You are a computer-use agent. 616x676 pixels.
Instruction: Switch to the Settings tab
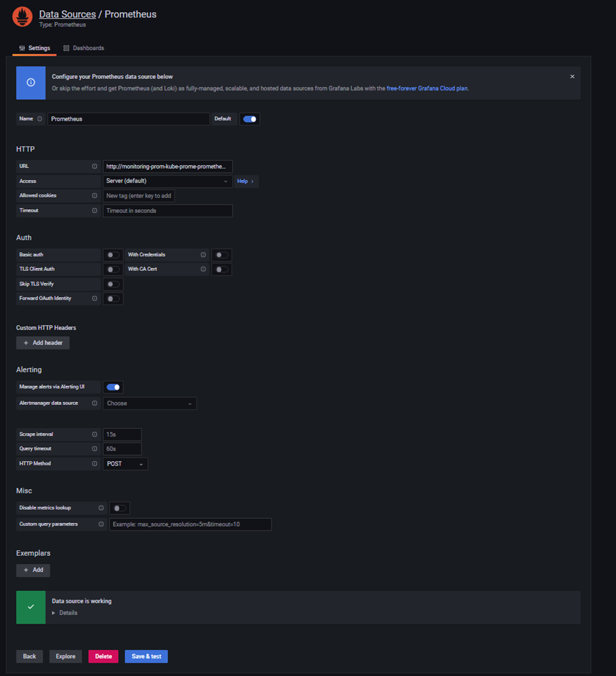click(x=35, y=48)
